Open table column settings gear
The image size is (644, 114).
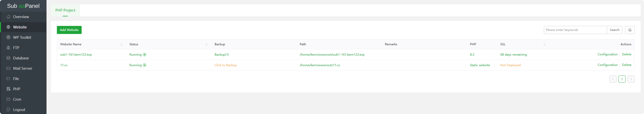coord(630,30)
